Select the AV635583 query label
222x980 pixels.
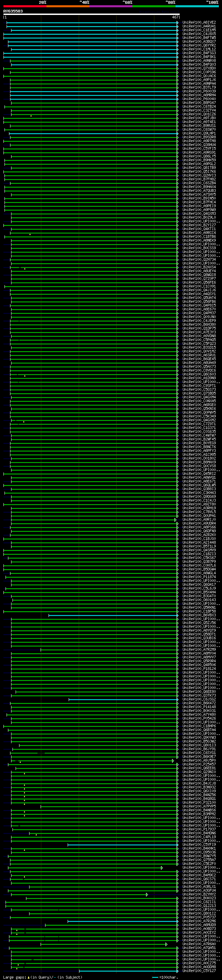click(13, 11)
